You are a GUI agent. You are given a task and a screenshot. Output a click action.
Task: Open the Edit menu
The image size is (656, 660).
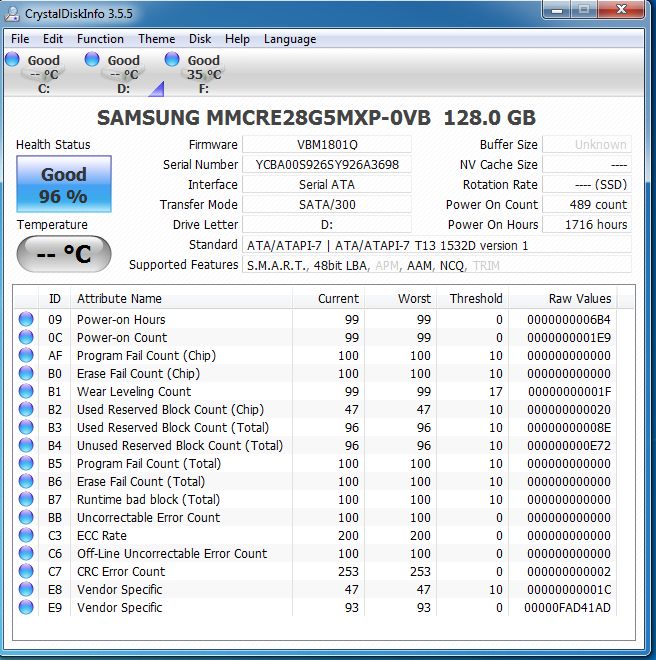tap(53, 39)
